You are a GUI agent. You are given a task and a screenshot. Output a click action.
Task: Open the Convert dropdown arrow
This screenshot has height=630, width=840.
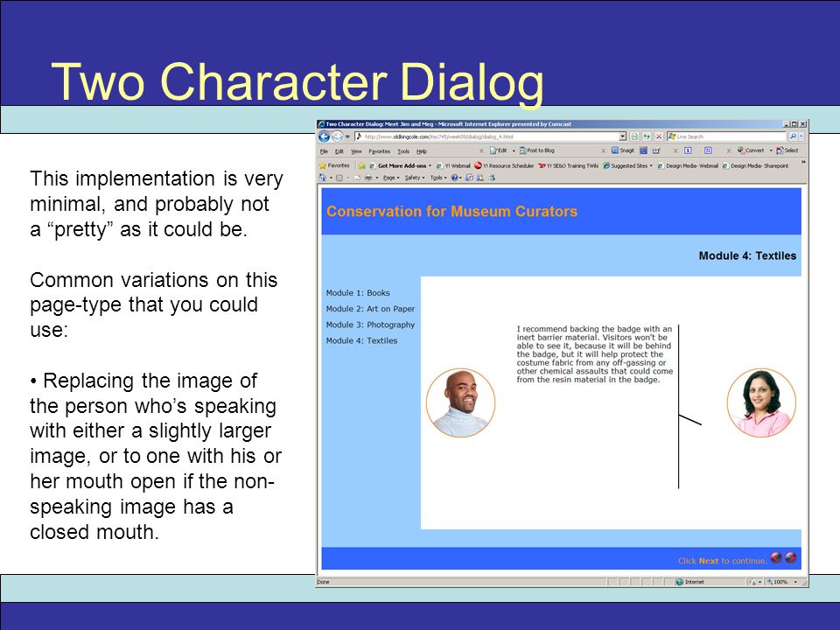coord(771,151)
